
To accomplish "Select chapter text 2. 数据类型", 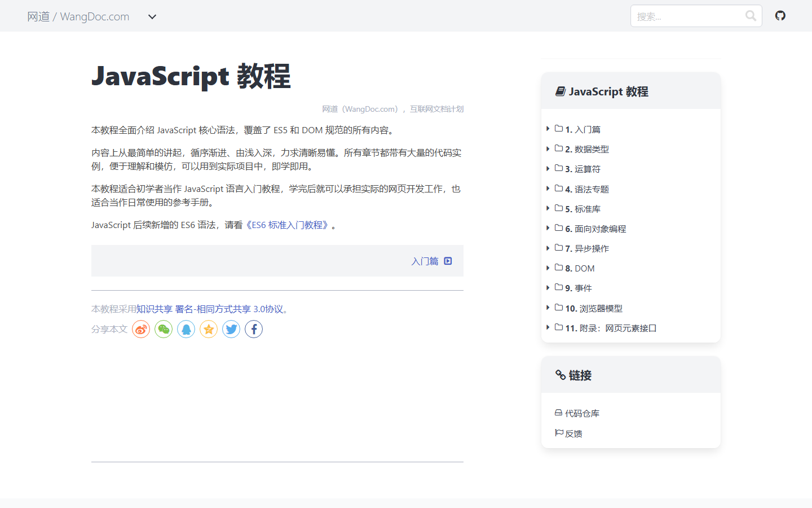I will [x=587, y=149].
